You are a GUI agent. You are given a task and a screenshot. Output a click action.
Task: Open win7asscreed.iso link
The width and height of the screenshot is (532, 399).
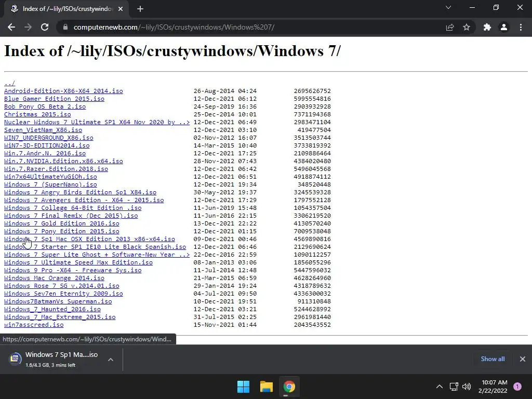click(34, 325)
